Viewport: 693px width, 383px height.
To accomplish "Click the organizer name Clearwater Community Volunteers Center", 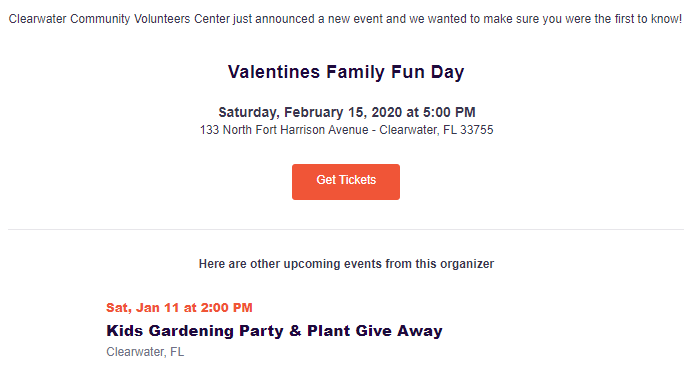I will (119, 19).
